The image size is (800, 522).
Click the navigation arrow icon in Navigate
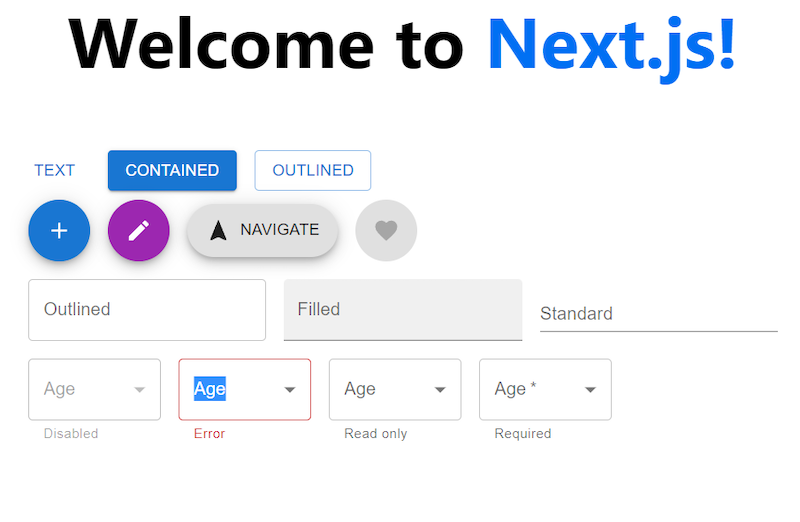click(x=218, y=231)
